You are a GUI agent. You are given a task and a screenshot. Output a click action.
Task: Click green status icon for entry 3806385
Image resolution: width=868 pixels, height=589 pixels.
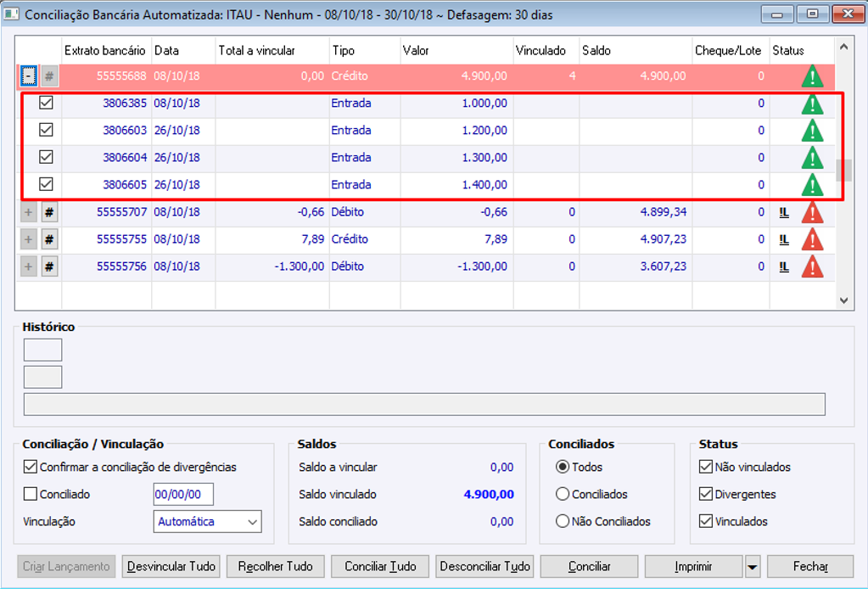pos(812,104)
